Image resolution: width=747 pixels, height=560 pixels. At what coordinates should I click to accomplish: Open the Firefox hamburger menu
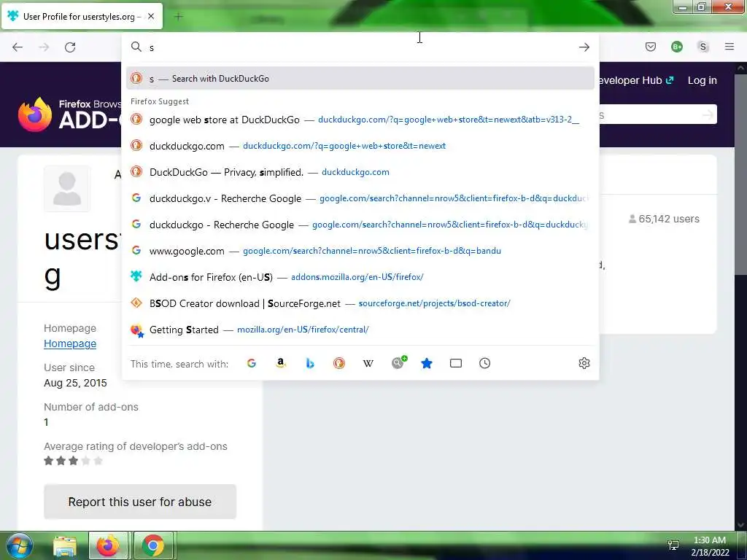pos(729,47)
